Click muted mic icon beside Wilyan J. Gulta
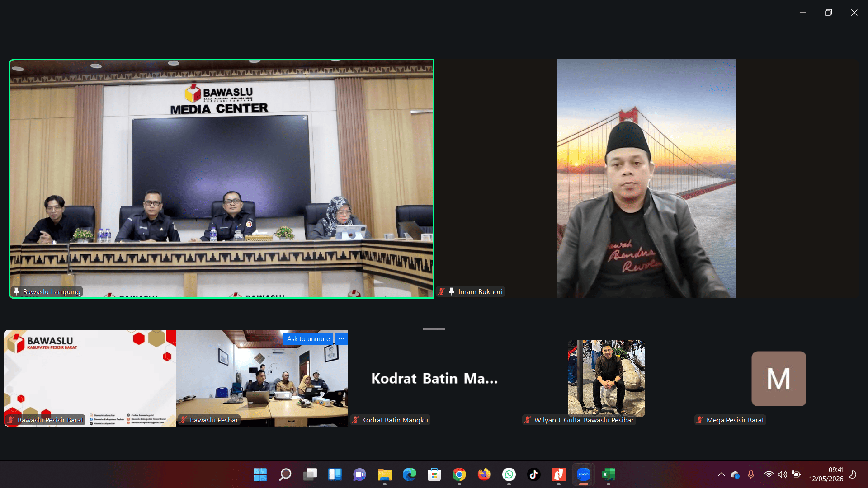This screenshot has height=488, width=868. pos(528,420)
